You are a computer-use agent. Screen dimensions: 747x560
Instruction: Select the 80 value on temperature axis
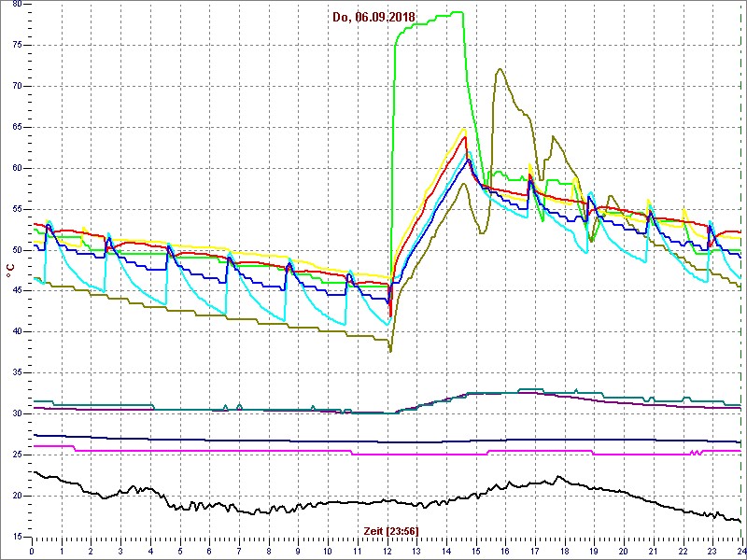tap(16, 4)
